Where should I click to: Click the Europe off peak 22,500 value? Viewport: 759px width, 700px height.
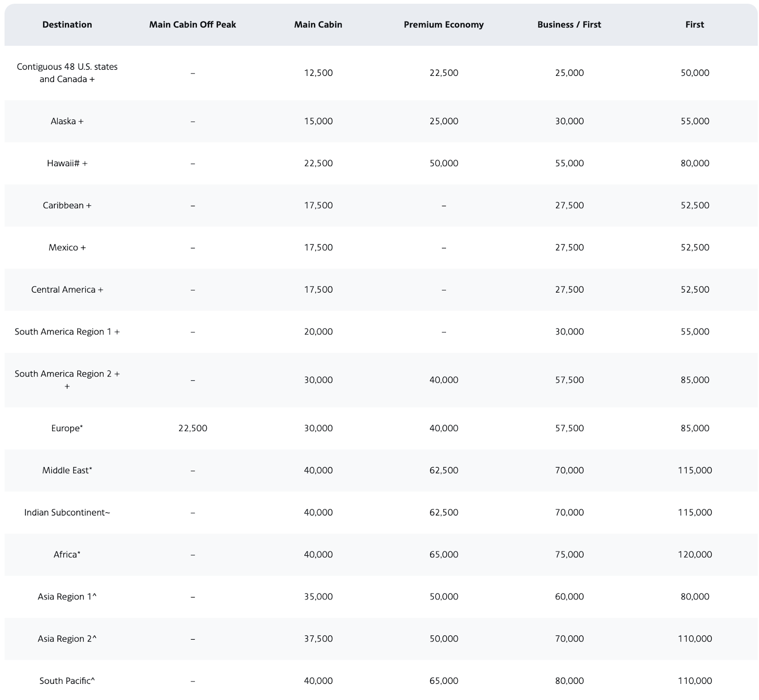pyautogui.click(x=193, y=428)
